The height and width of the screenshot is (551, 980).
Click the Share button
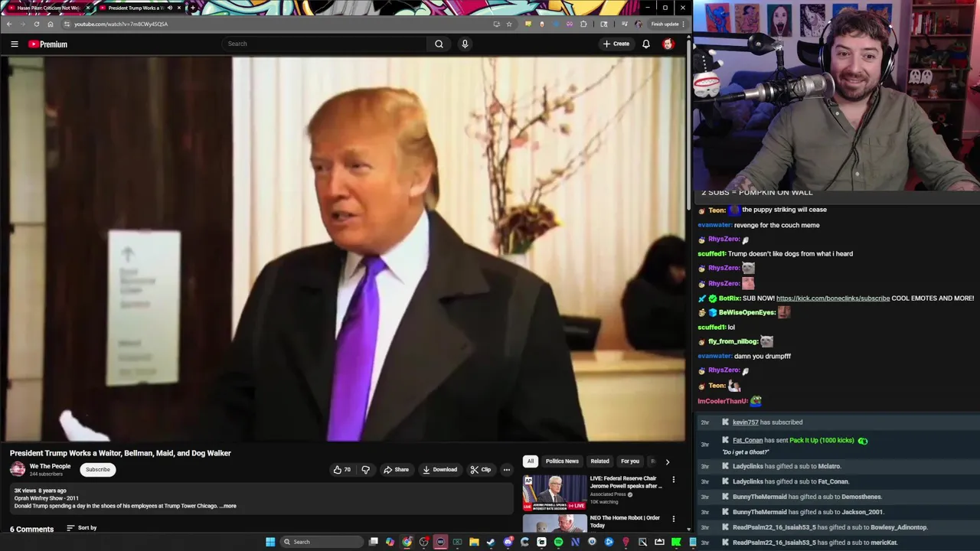[x=396, y=470]
